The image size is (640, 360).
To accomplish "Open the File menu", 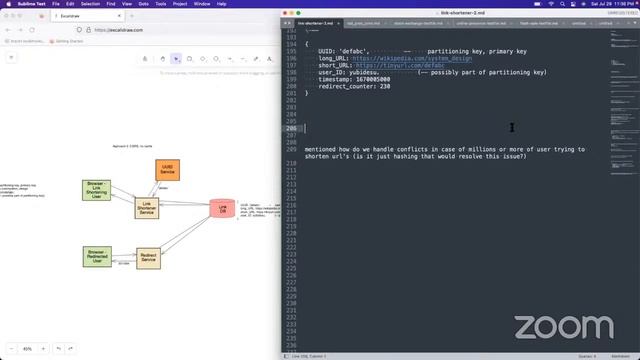I will pos(56,4).
